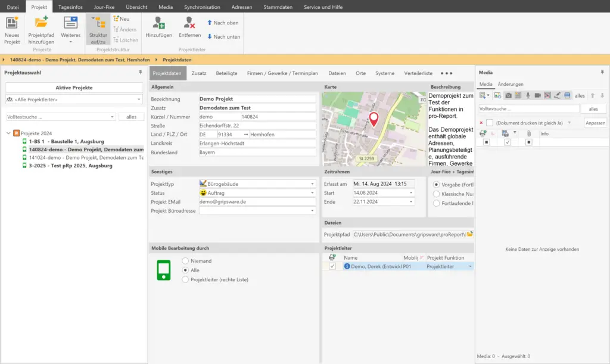Click the camera photo filter icon in Media
Viewport: 610px width, 364px height.
coord(509,95)
